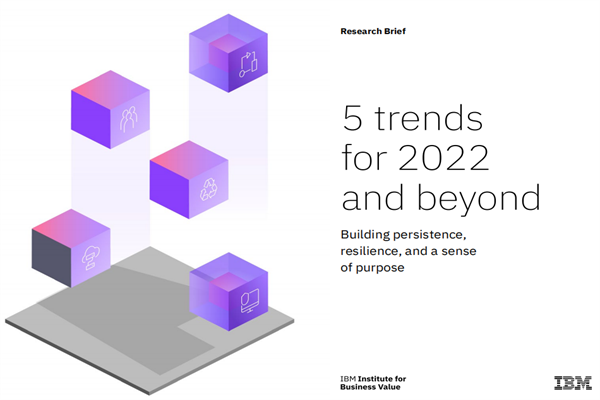The width and height of the screenshot is (600, 400).
Task: Click the 'Research Brief' label
Action: coord(373,31)
